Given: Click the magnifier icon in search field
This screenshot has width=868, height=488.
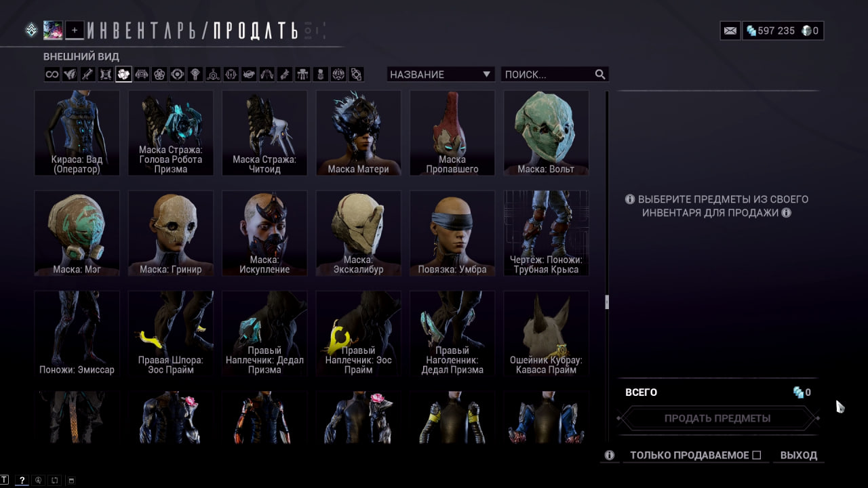Looking at the screenshot, I should [x=600, y=75].
